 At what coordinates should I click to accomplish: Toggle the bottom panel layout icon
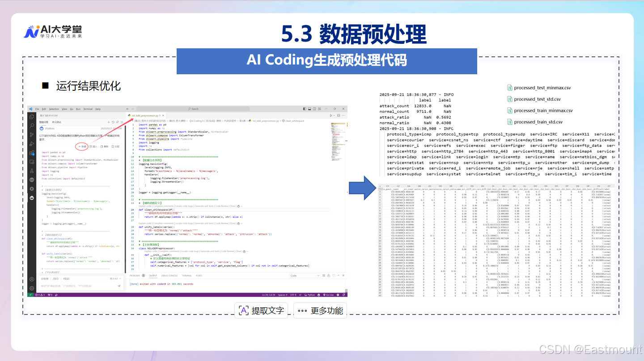coord(309,109)
